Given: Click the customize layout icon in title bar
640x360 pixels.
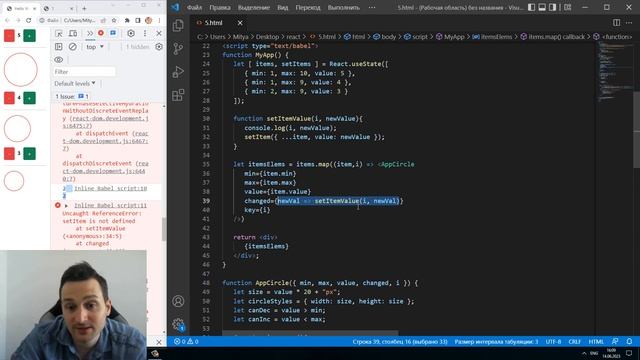Looking at the screenshot, I should point(567,7).
